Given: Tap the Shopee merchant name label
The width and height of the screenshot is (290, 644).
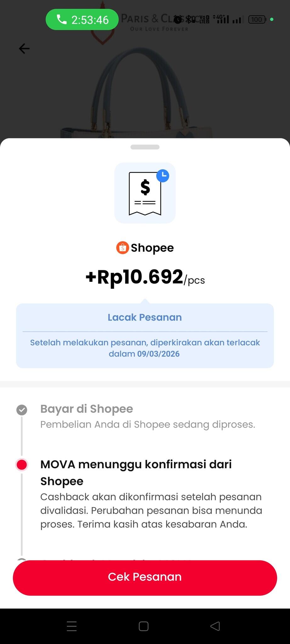Looking at the screenshot, I should tap(152, 248).
